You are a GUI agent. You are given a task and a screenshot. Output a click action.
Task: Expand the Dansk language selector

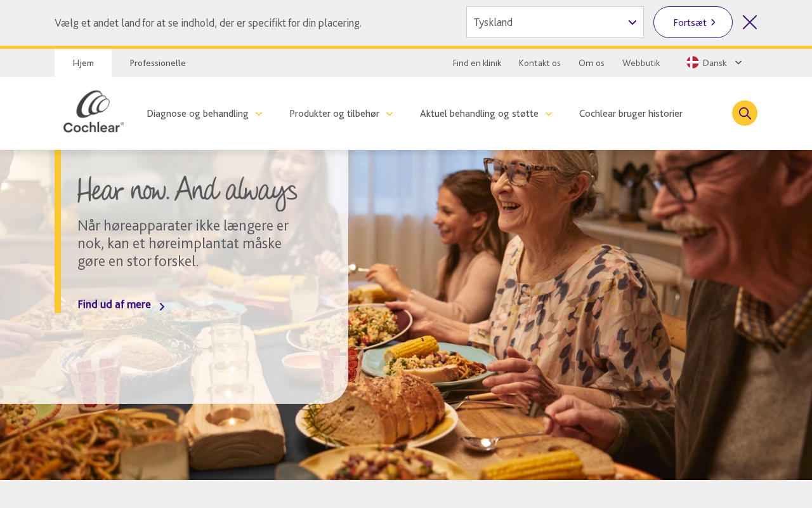[714, 63]
